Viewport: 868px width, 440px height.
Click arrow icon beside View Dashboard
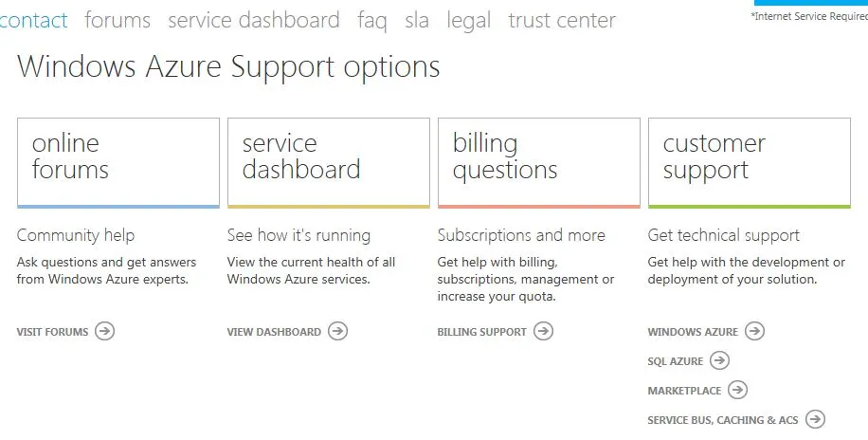338,332
